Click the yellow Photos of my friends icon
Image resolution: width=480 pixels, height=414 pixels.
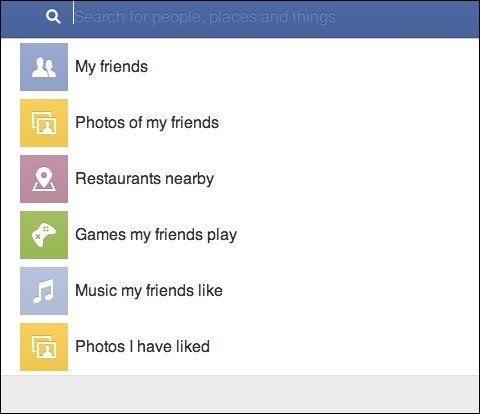click(44, 123)
